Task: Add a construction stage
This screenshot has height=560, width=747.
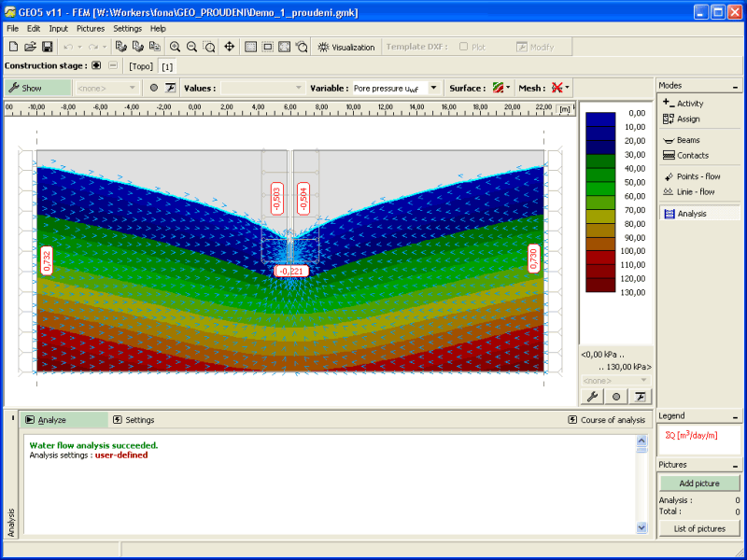Action: 96,65
